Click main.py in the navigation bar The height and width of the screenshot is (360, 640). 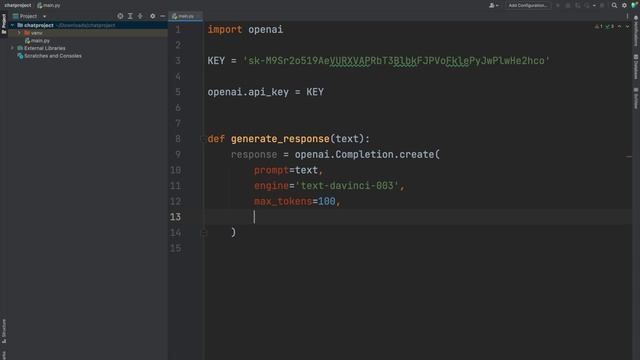(49, 5)
